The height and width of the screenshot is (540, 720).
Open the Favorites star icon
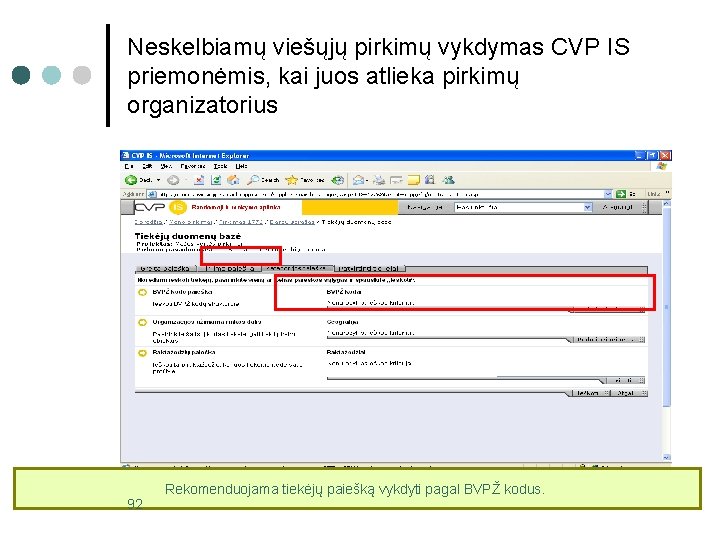click(291, 180)
